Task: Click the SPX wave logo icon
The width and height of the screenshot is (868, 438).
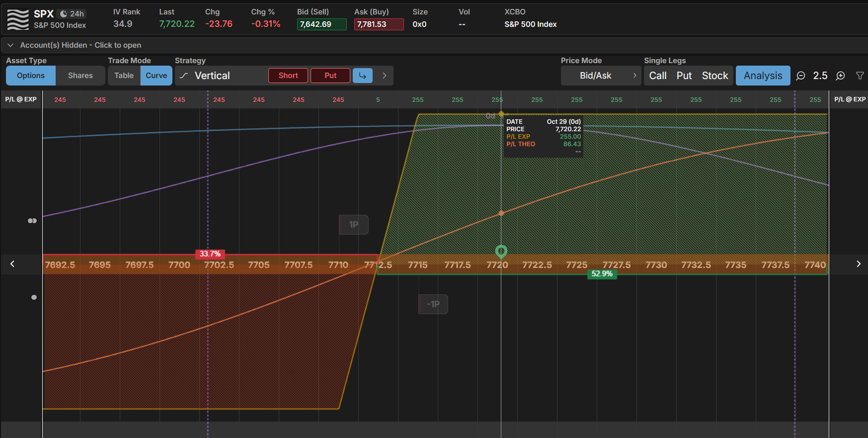Action: (x=18, y=19)
